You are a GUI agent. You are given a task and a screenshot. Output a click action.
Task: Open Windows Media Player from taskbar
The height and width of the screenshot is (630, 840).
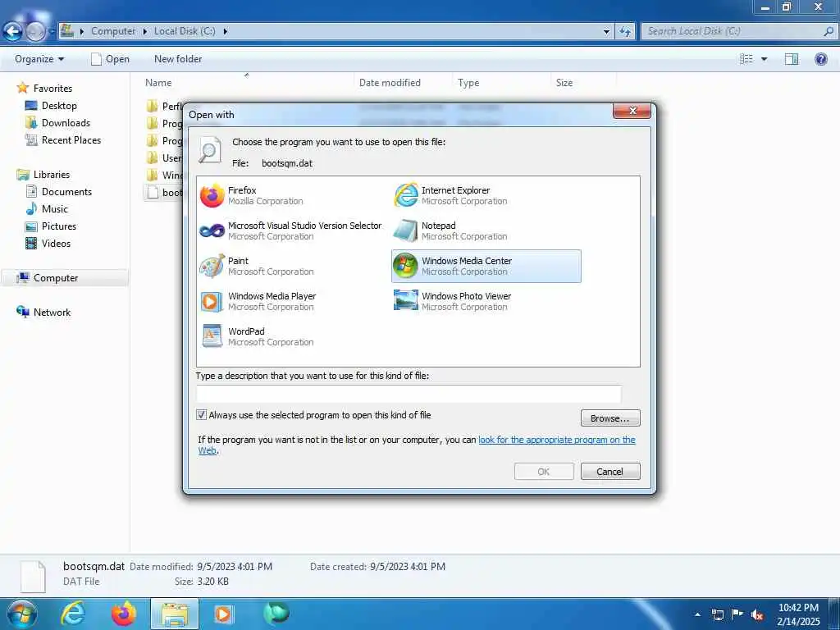223,614
